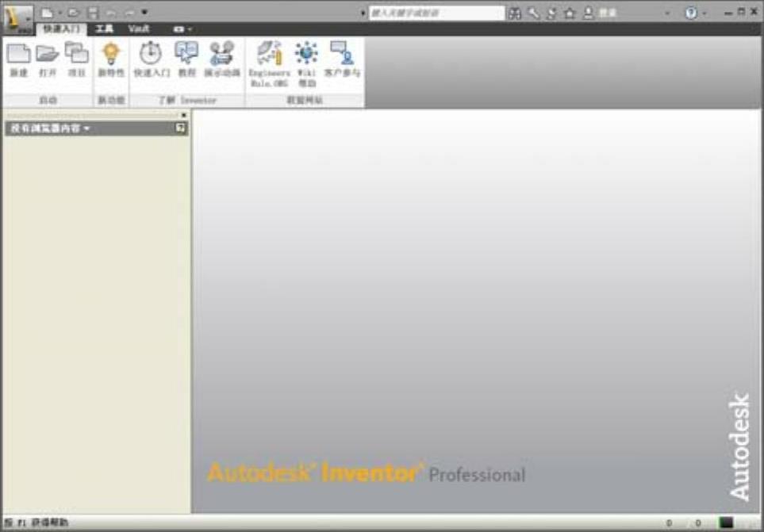
Task: Click the binoculars search icon
Action: click(515, 13)
